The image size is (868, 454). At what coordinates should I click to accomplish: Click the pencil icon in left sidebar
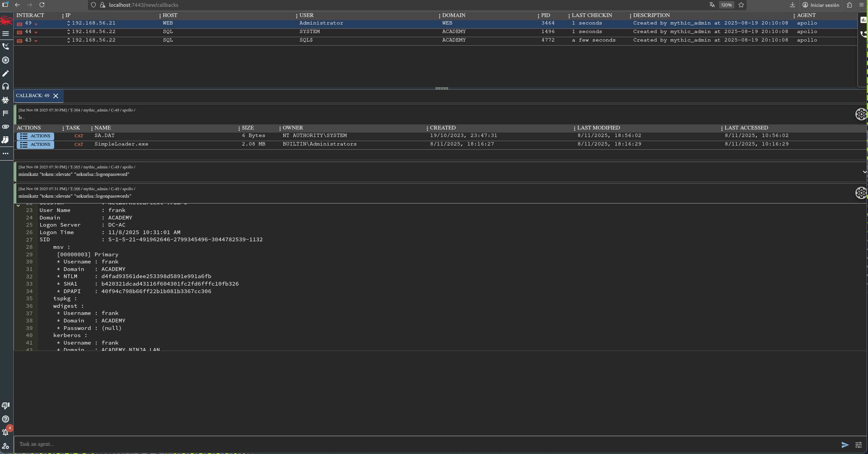tap(5, 73)
